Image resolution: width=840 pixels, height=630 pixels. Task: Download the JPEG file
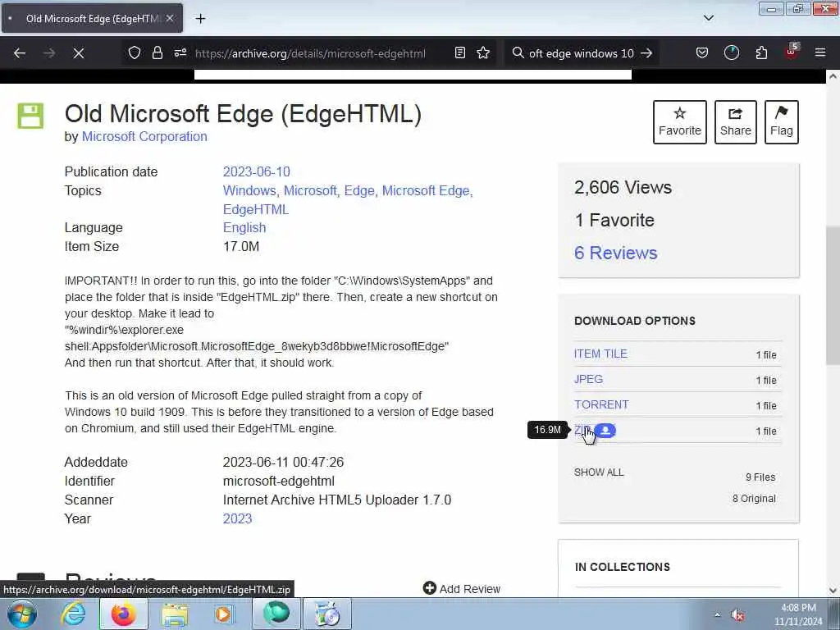tap(588, 379)
